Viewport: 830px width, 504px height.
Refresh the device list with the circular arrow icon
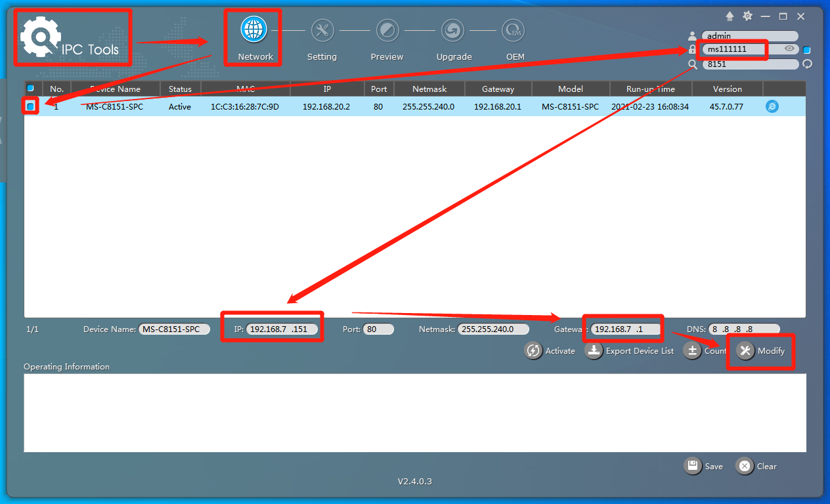click(x=808, y=64)
